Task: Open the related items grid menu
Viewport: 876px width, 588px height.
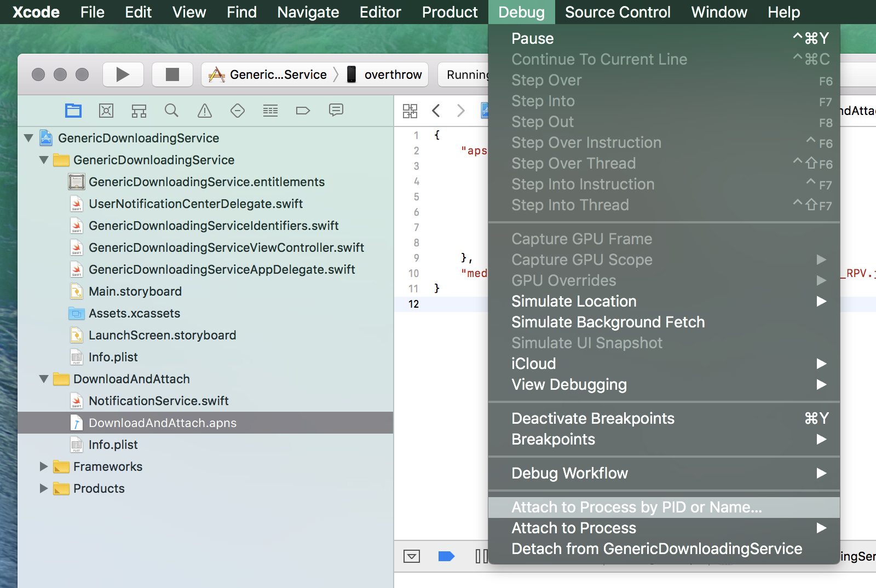Action: (410, 111)
